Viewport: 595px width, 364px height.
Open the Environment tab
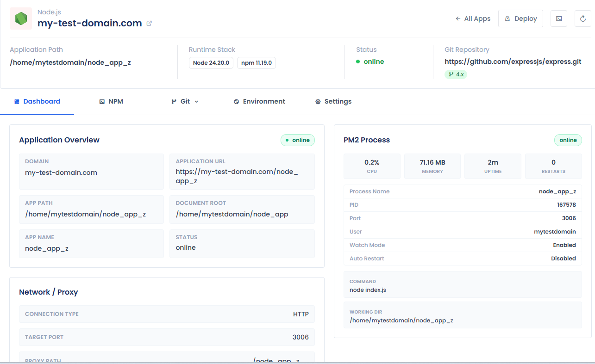point(259,101)
